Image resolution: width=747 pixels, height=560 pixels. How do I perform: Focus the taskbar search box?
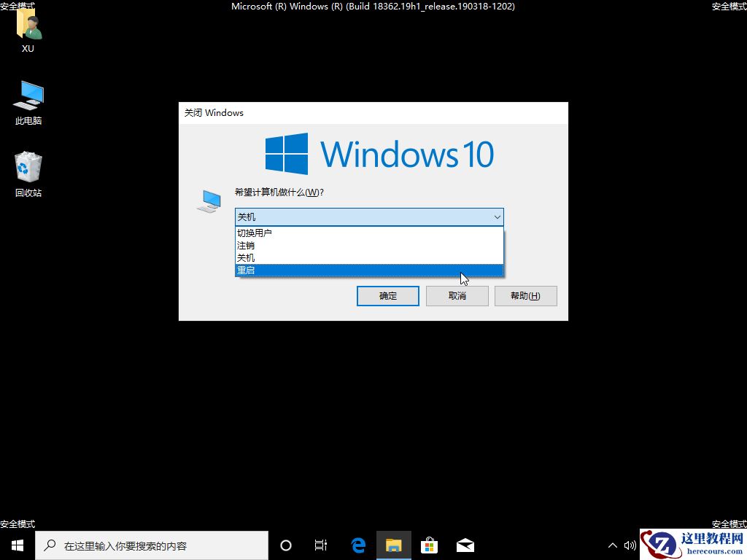coord(152,545)
